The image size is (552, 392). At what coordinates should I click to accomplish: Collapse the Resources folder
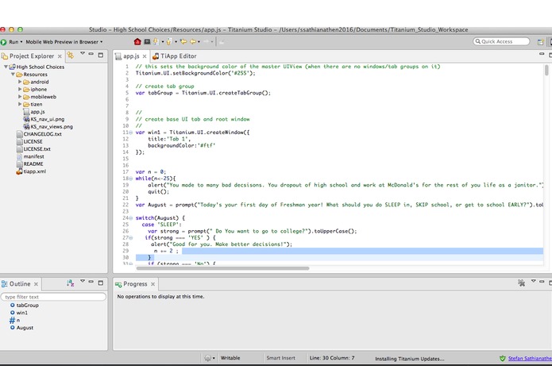tap(13, 74)
